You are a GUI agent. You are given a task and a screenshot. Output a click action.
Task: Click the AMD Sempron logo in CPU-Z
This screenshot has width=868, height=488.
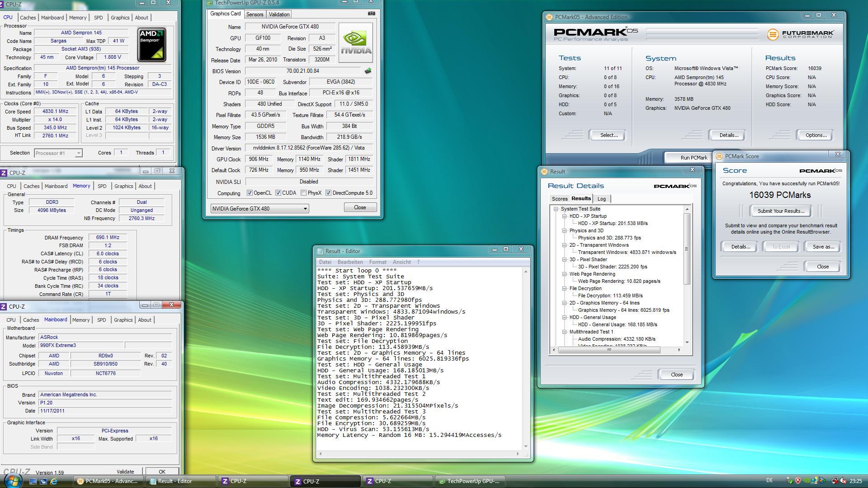click(x=152, y=45)
